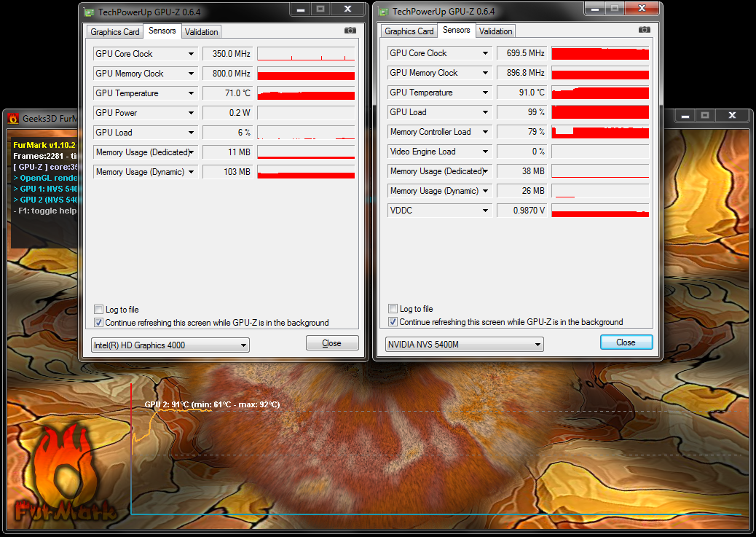Click 0.9870 V VDDC value field
Image resolution: width=756 pixels, height=537 pixels.
tap(522, 211)
